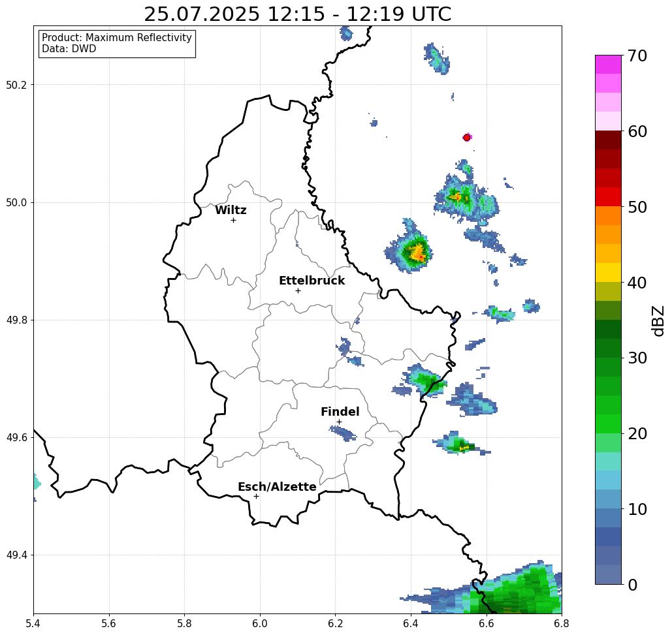This screenshot has height=635, width=672.
Task: Click the turquoise swatch below 20 dBZ
Action: coord(608,461)
